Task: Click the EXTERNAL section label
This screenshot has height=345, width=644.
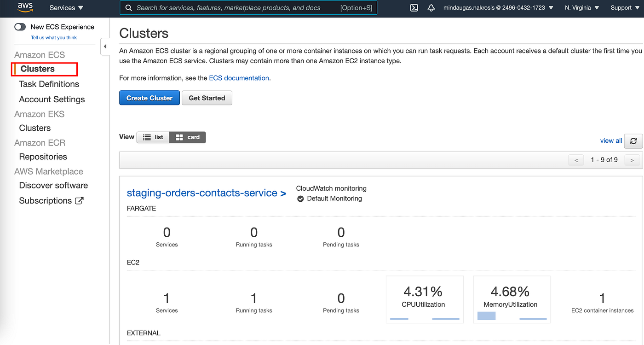Action: coord(144,333)
